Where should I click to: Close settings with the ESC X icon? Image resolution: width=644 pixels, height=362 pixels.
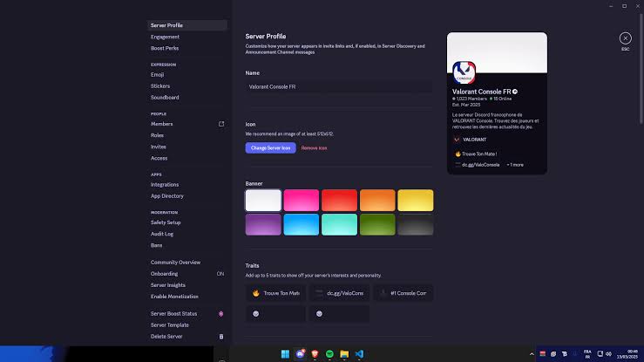625,38
